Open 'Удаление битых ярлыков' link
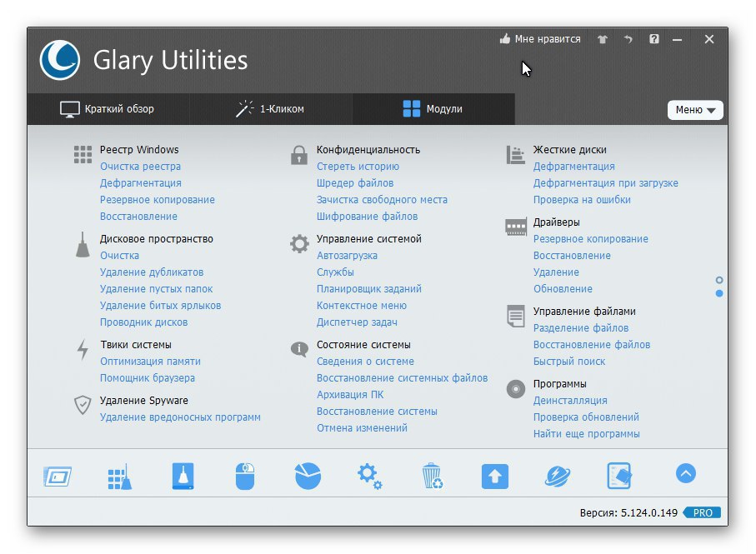This screenshot has width=756, height=554. (160, 306)
